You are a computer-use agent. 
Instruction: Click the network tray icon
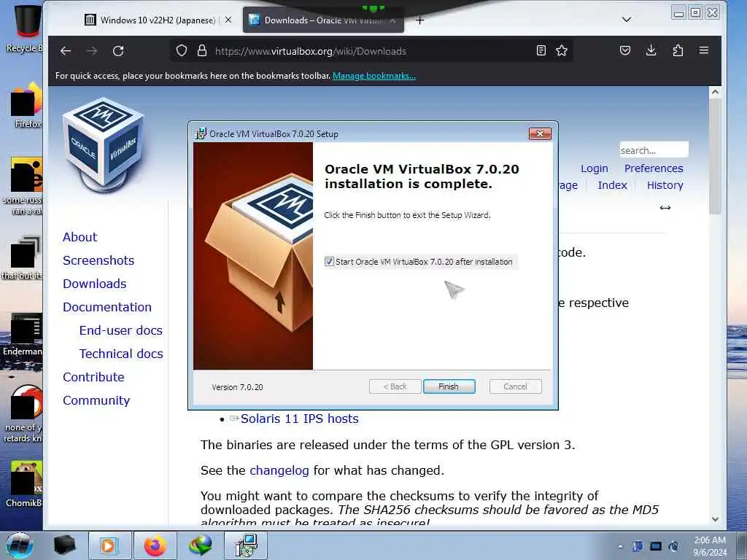tap(656, 546)
